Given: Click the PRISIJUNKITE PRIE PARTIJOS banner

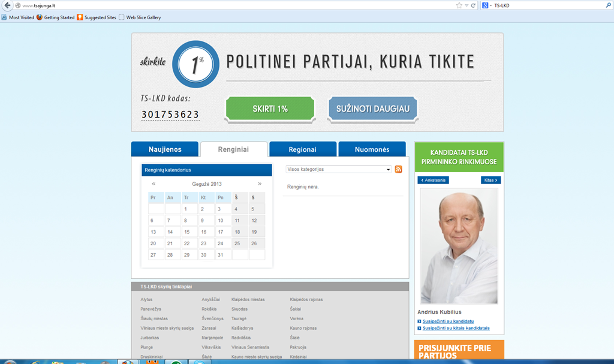Looking at the screenshot, I should [459, 350].
